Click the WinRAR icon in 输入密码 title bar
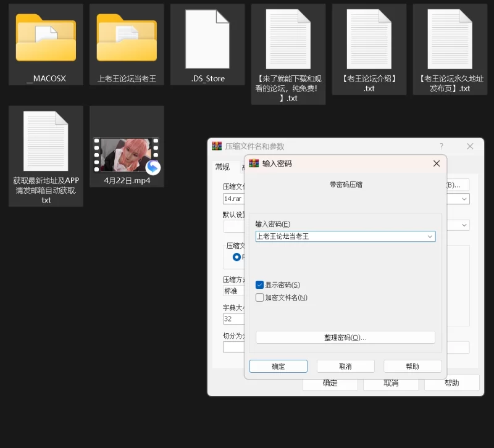 click(x=254, y=164)
